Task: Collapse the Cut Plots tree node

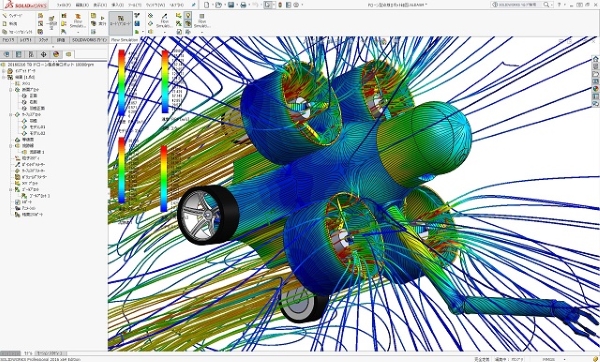Action: [11, 90]
